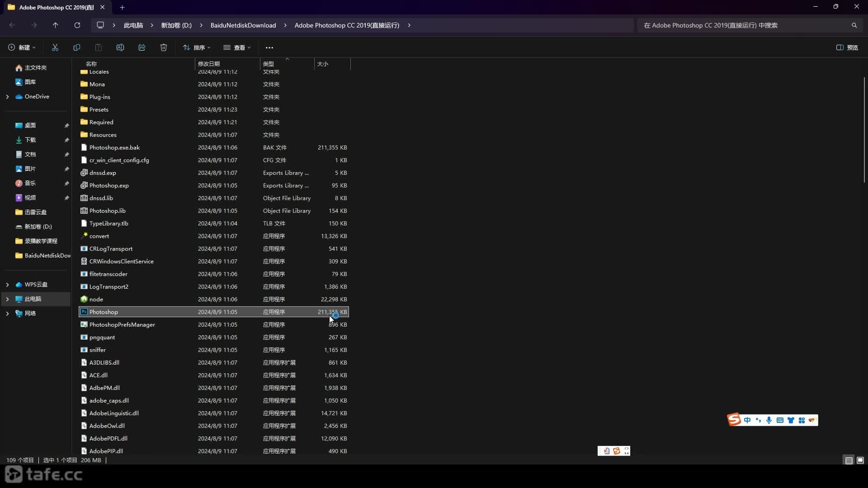The width and height of the screenshot is (868, 488).
Task: Open the more options ellipsis menu
Action: pos(269,47)
